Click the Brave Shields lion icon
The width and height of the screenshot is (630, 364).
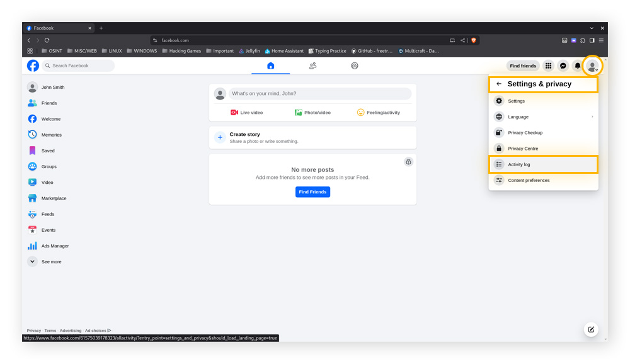[474, 40]
